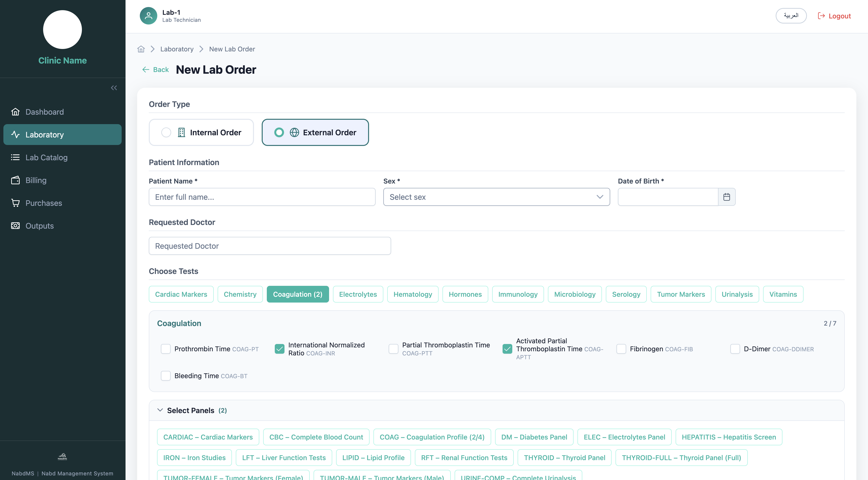Click the Date of Birth input field

coord(668,197)
